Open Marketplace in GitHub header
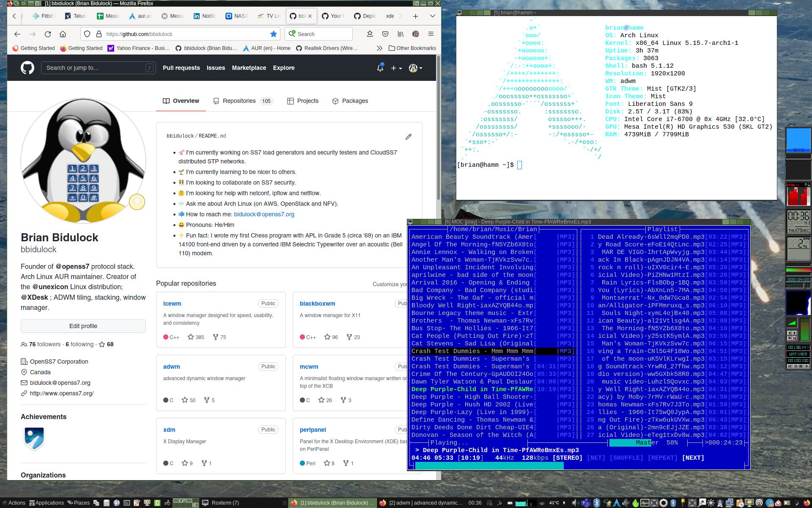Viewport: 812px width, 508px height. point(249,68)
